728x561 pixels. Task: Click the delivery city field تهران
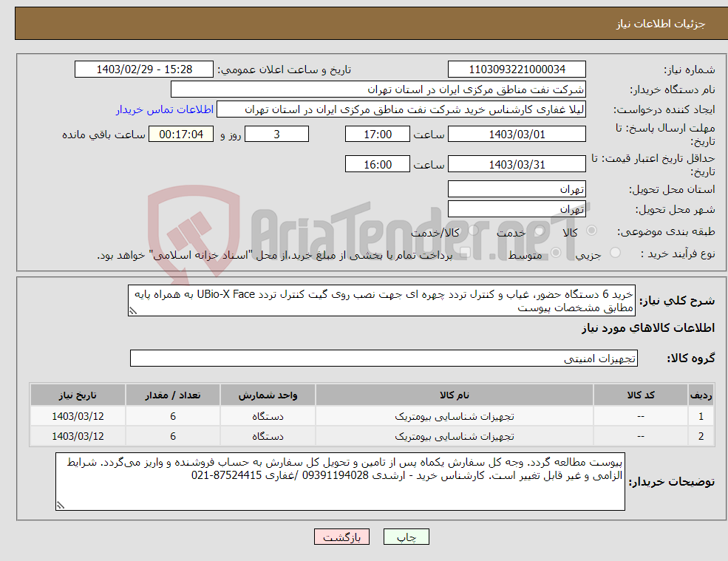coord(517,209)
